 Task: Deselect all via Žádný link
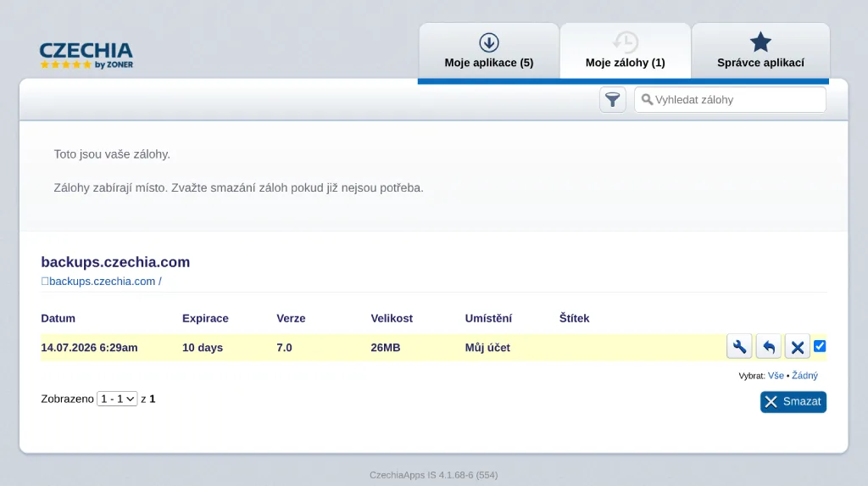[x=804, y=376]
